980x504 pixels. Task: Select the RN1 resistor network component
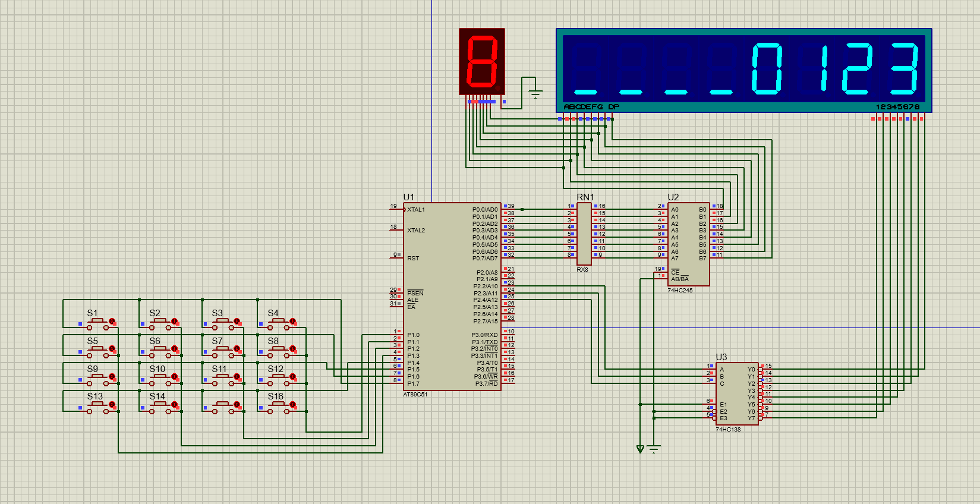point(584,234)
